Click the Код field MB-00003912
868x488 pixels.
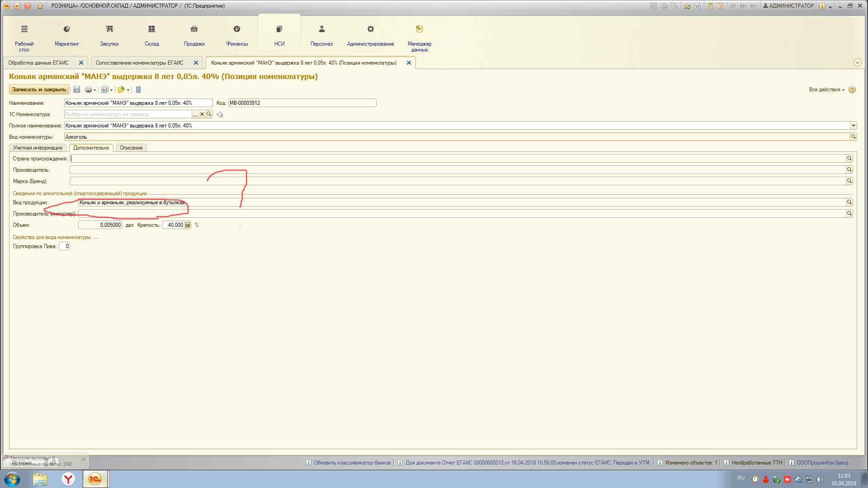tap(302, 103)
